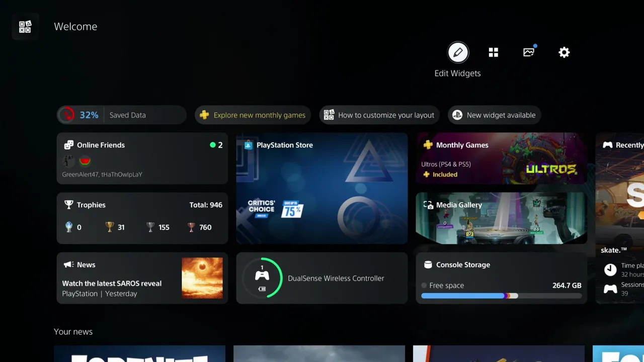
Task: Open the 32% Saved Data chip
Action: (x=121, y=115)
